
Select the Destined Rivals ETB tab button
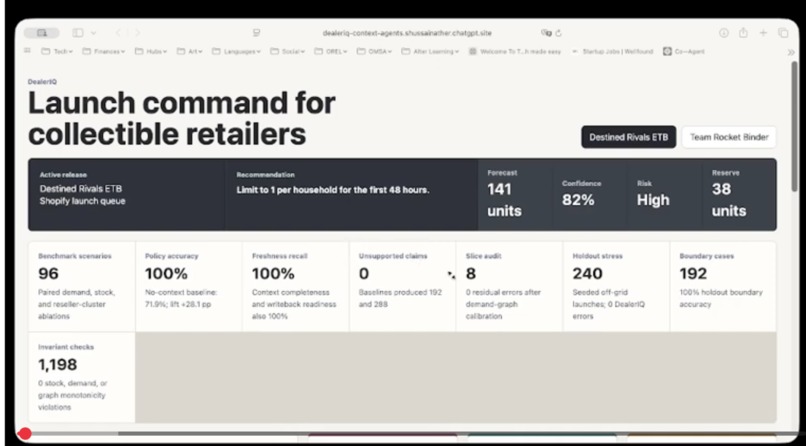(x=629, y=137)
